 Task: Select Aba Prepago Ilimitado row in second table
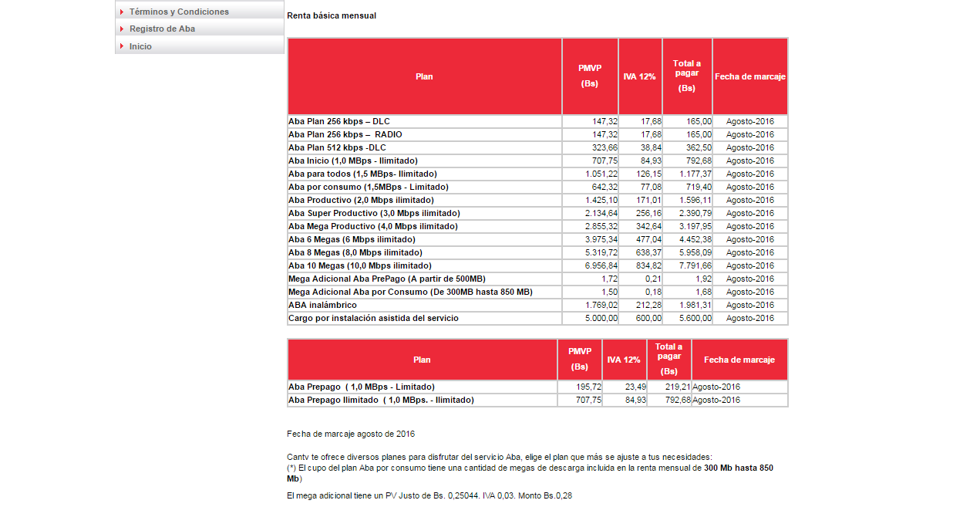381,401
